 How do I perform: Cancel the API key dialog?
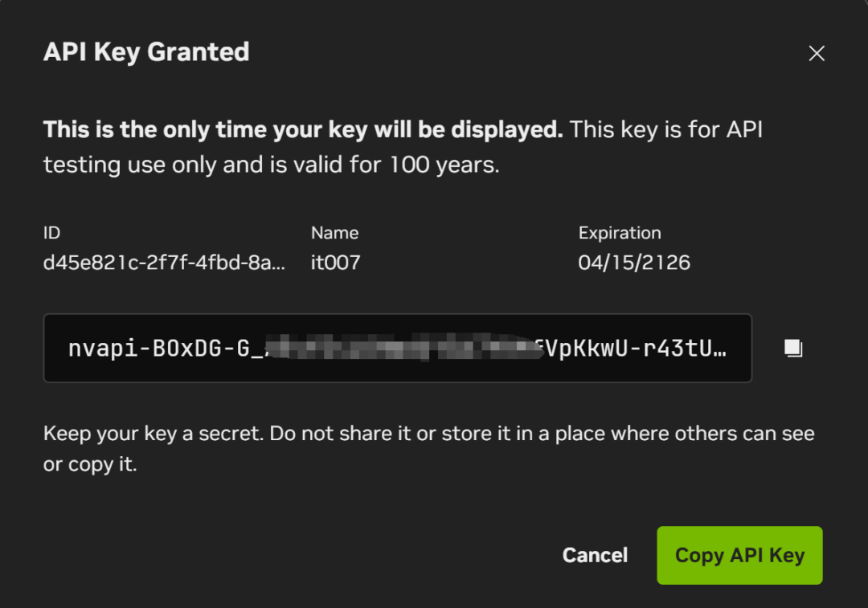coord(595,555)
